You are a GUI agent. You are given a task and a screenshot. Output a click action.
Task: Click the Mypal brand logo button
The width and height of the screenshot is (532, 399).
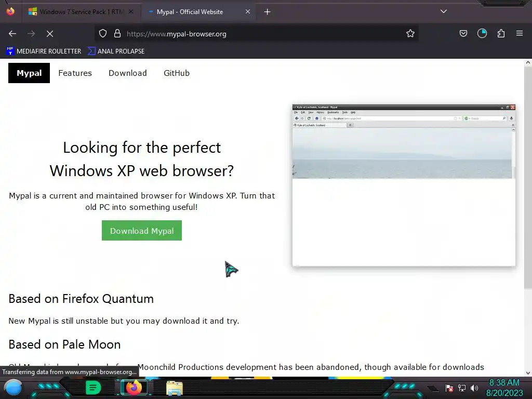tap(29, 73)
